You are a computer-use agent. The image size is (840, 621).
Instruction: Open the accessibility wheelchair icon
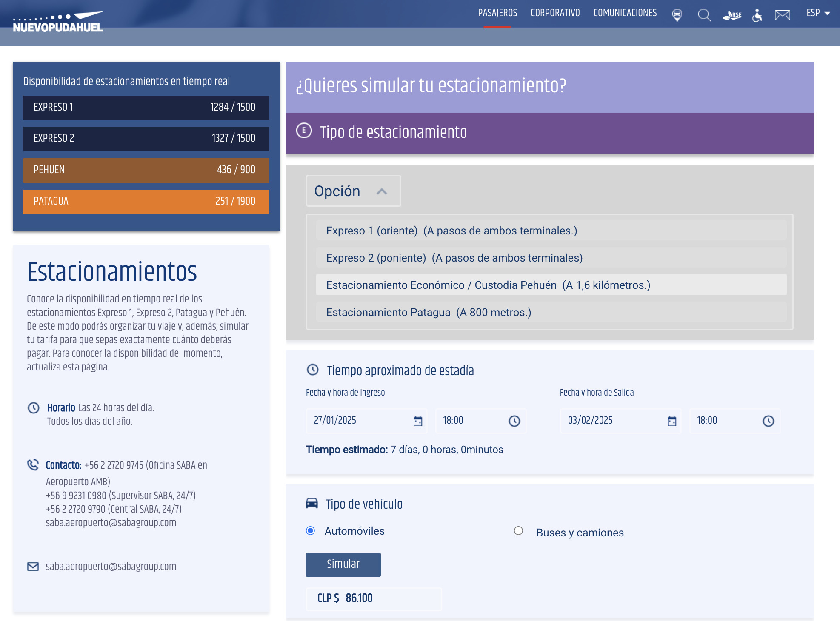[757, 15]
